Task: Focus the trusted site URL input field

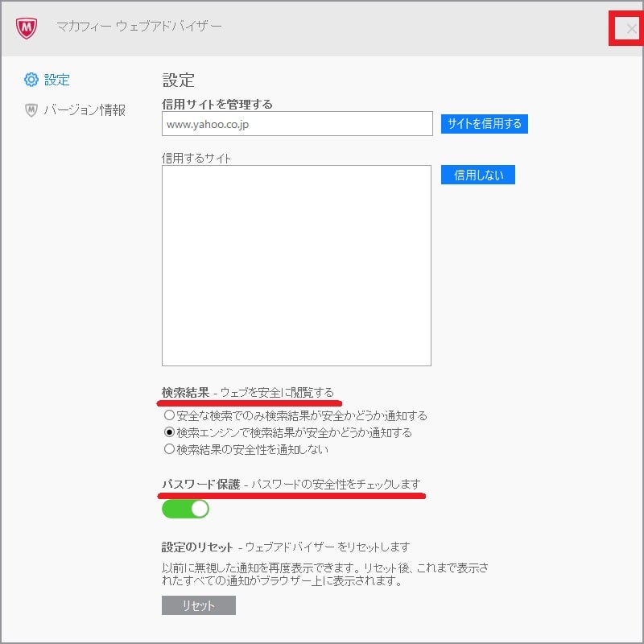Action: click(297, 124)
